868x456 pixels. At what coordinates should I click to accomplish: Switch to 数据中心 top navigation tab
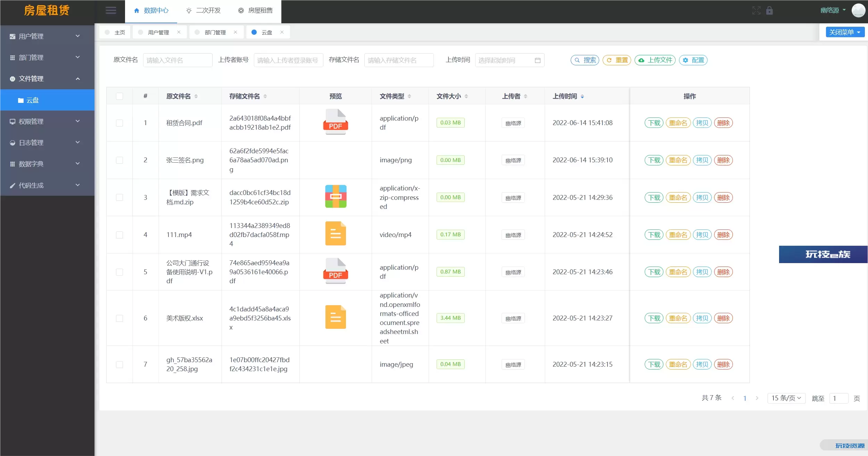tap(151, 10)
